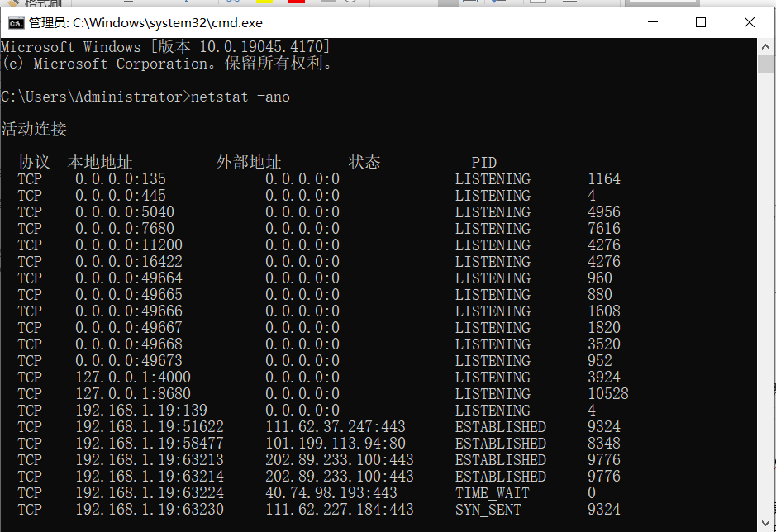Image resolution: width=776 pixels, height=532 pixels.
Task: Click foreign address 101.199.113.94:80
Action: (336, 444)
